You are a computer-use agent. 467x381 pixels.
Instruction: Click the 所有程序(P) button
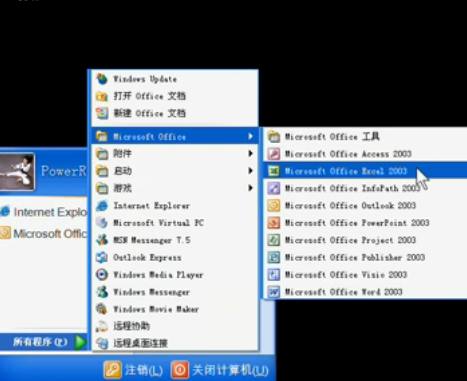point(44,342)
